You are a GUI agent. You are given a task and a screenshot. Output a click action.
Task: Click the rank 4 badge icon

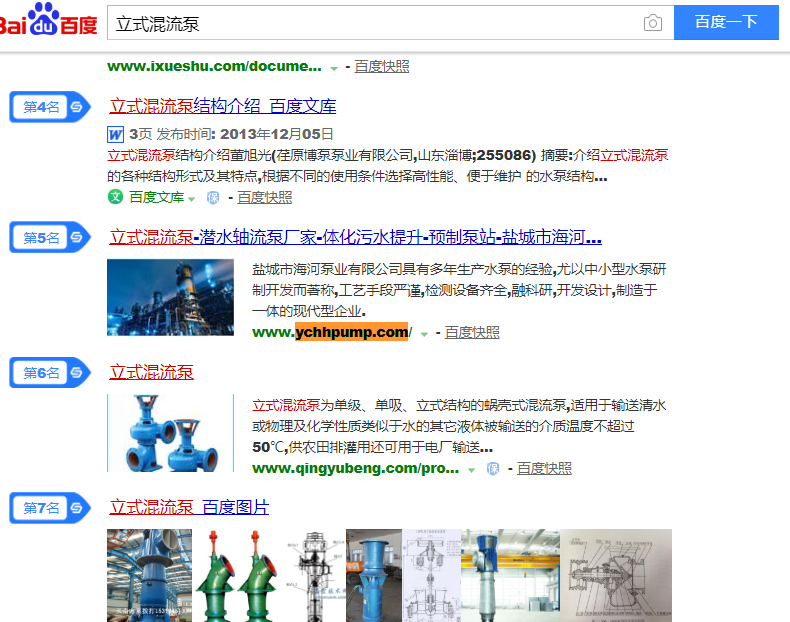point(50,107)
